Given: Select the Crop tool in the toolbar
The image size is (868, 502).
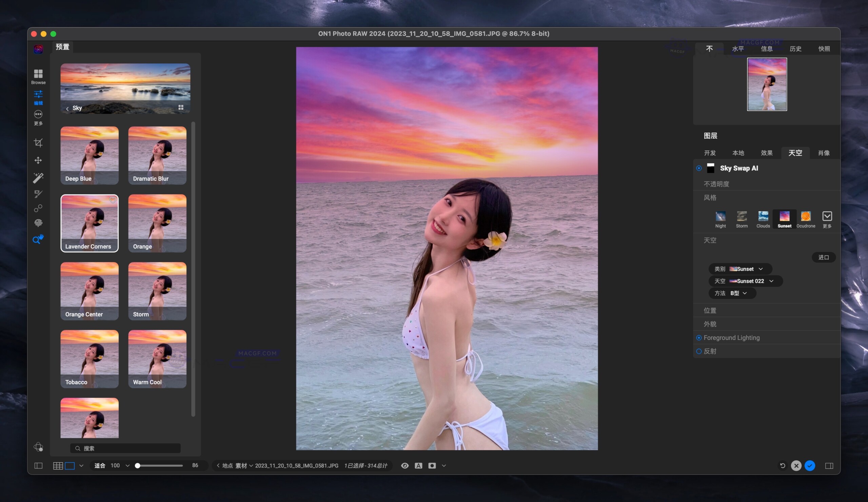Looking at the screenshot, I should pyautogui.click(x=38, y=143).
